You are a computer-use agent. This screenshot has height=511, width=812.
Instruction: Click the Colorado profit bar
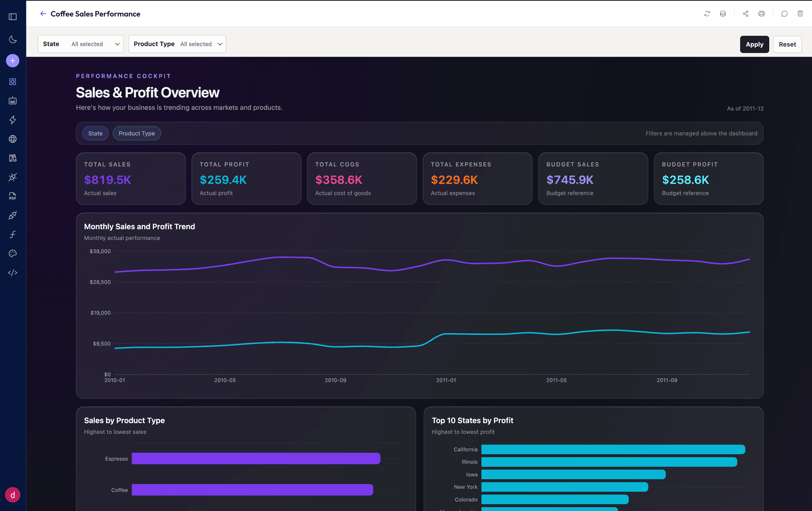pyautogui.click(x=555, y=500)
